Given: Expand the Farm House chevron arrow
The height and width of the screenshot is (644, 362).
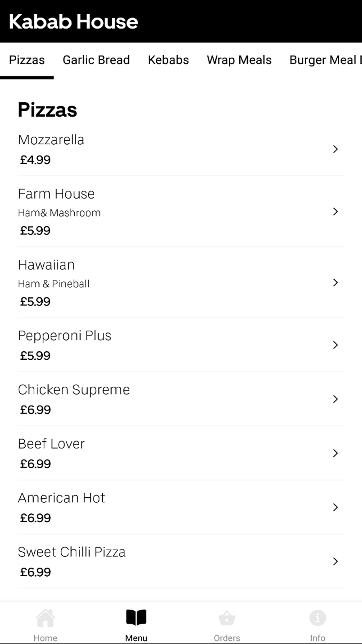Looking at the screenshot, I should (335, 212).
